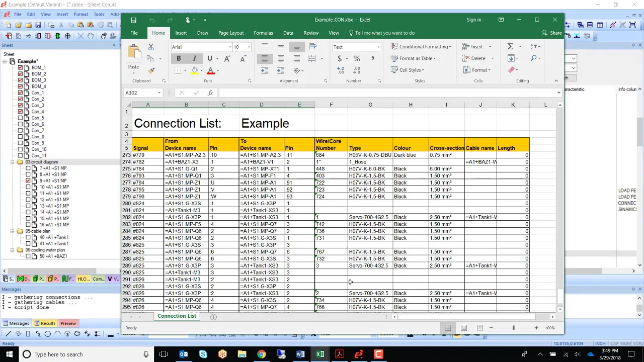Apply Comma Style number format
The height and width of the screenshot is (362, 644).
point(373,59)
